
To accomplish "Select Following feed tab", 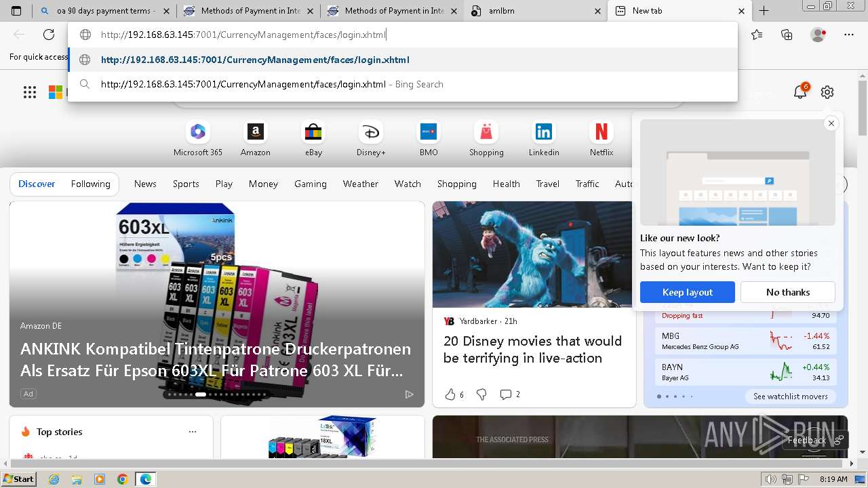I will point(90,184).
